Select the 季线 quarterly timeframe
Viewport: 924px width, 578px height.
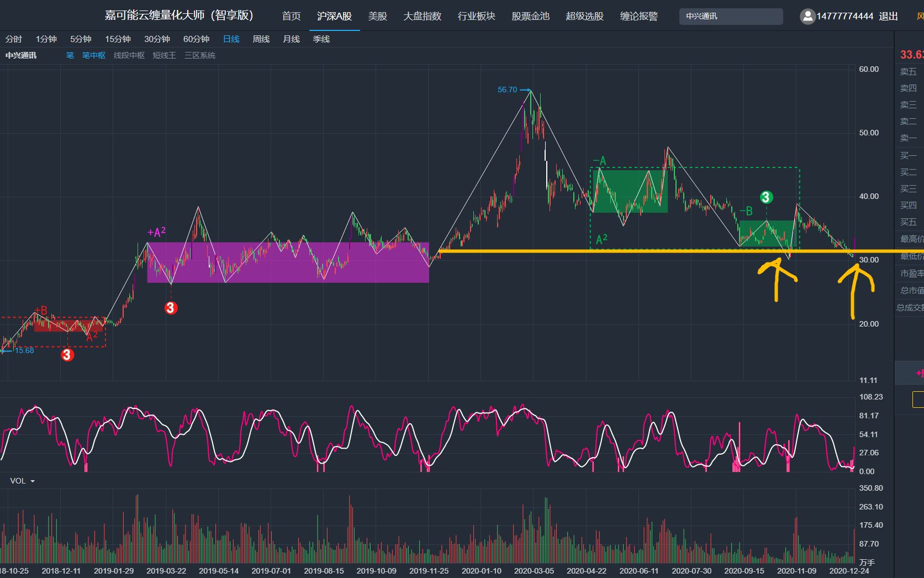pyautogui.click(x=321, y=39)
